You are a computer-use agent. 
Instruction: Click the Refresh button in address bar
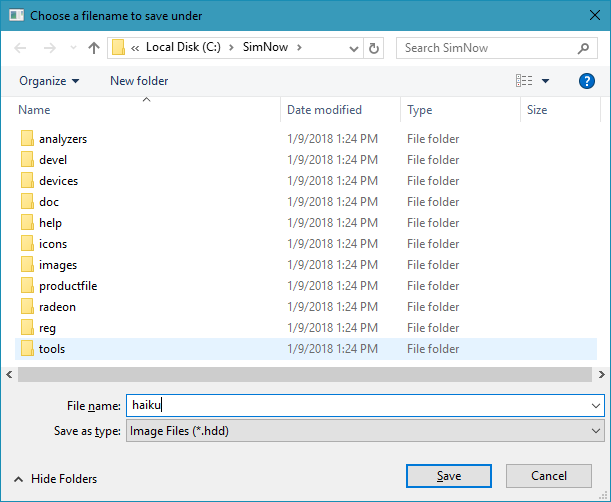(374, 48)
